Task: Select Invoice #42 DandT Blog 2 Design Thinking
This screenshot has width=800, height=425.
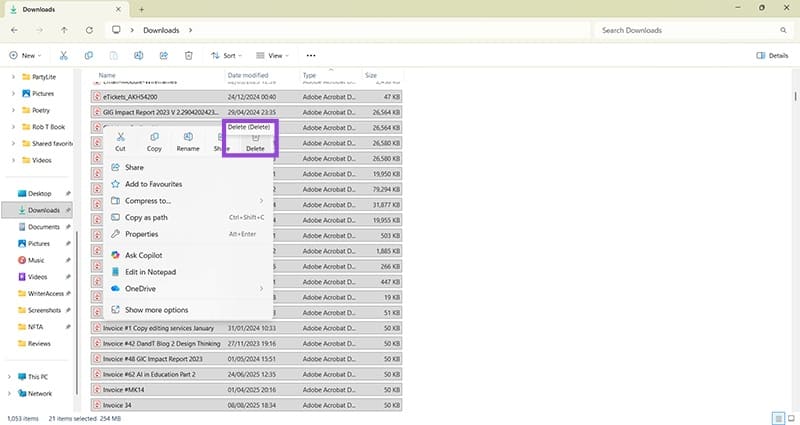Action: (x=246, y=343)
